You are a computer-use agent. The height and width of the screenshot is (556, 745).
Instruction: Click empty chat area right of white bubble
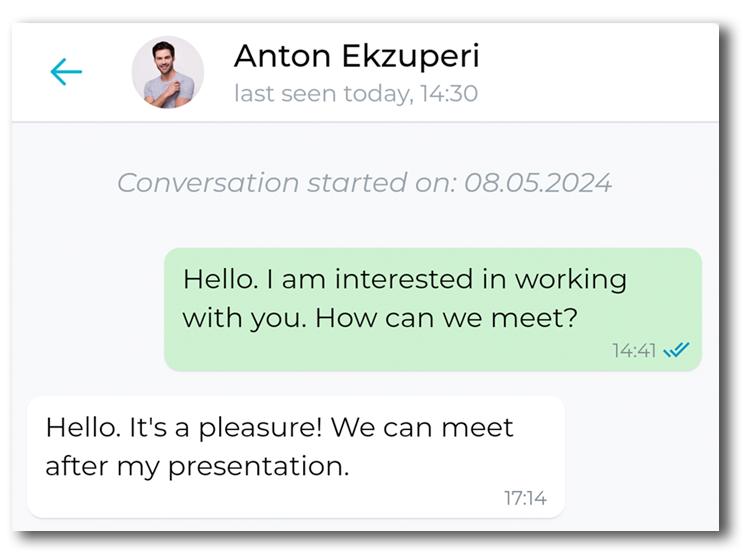640,455
